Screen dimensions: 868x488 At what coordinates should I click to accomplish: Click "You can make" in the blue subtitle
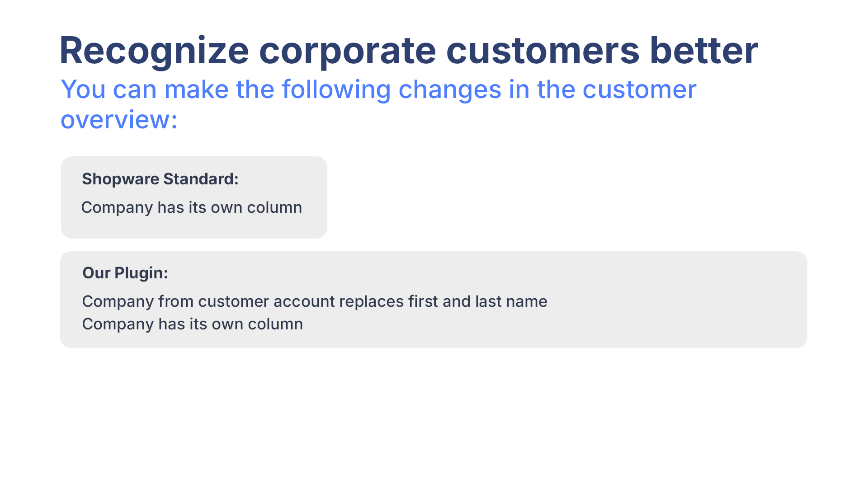pyautogui.click(x=145, y=89)
